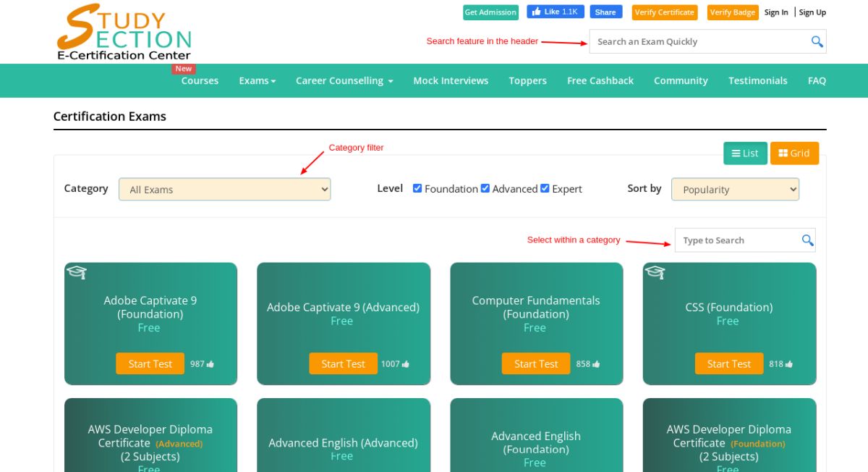
Task: Click the Facebook Like thumbs-up button
Action: (555, 12)
